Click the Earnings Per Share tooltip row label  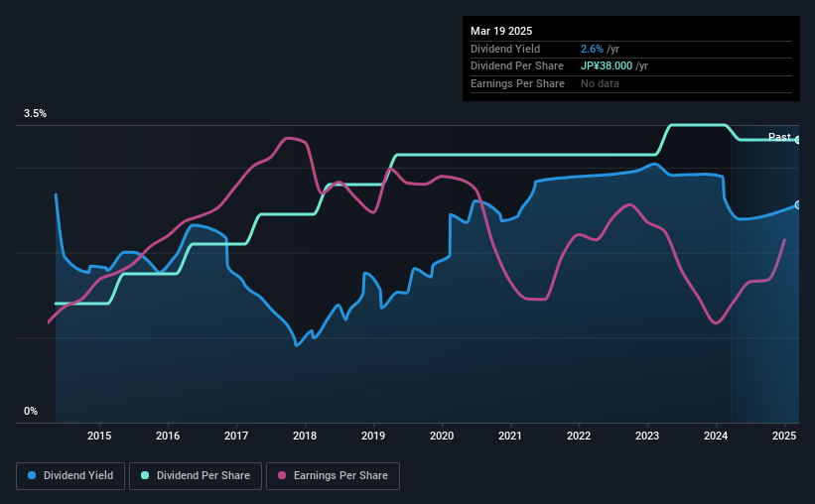[x=517, y=83]
